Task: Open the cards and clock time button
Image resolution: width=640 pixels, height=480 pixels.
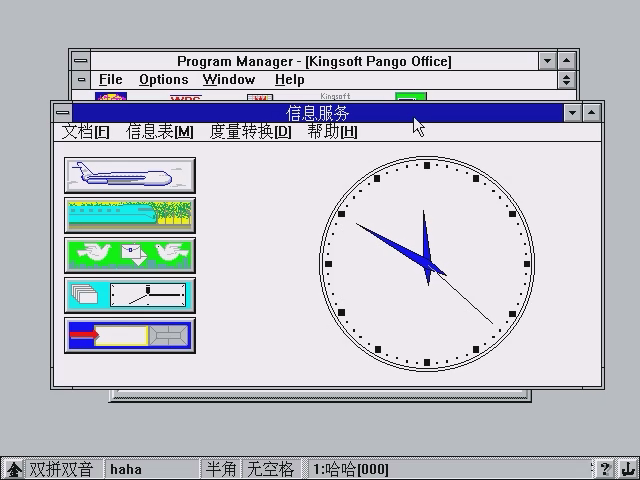Action: [130, 295]
